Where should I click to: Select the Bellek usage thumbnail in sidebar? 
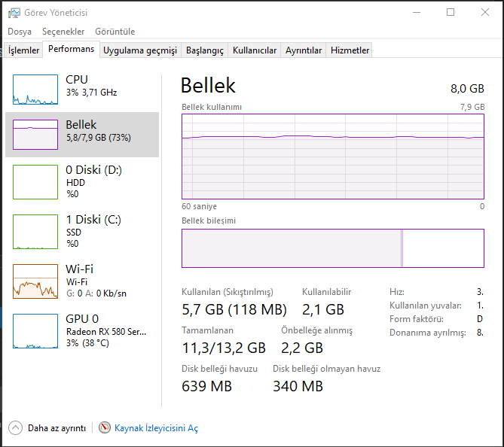click(x=35, y=134)
